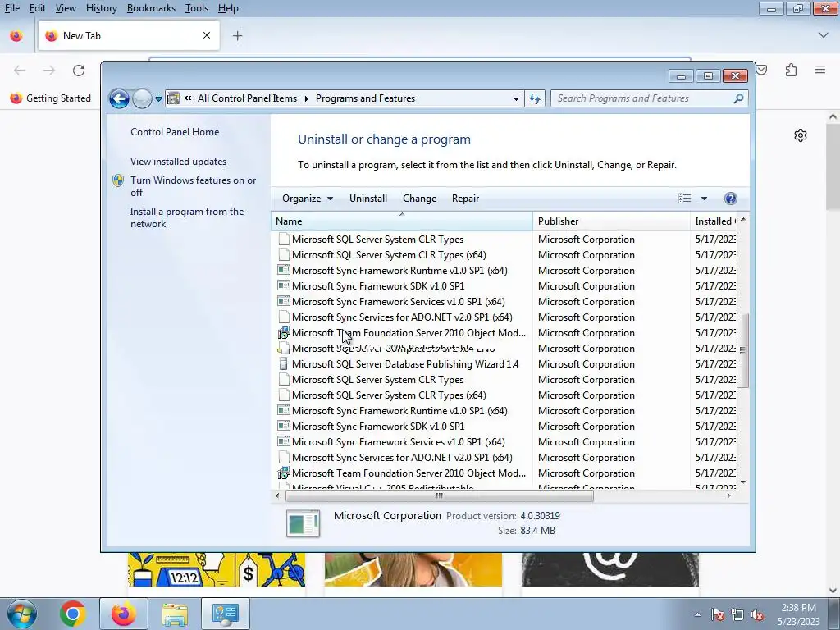Open the Firefox Edit menu
The height and width of the screenshot is (630, 840).
point(37,8)
